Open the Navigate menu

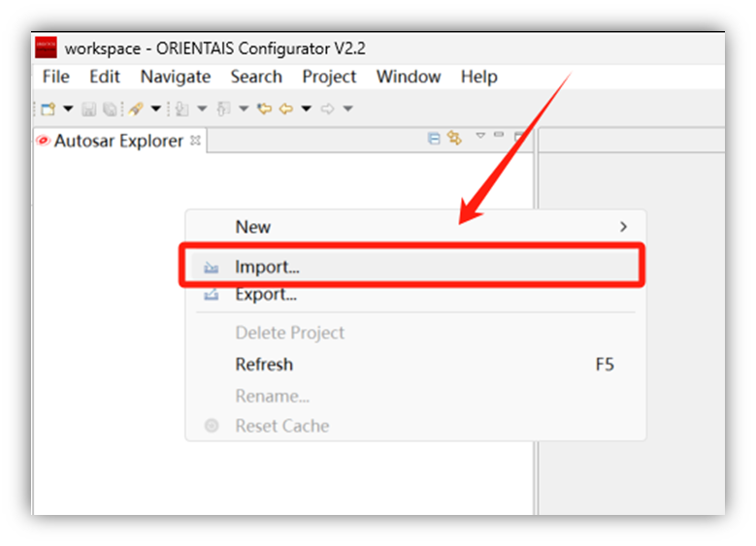[x=176, y=77]
